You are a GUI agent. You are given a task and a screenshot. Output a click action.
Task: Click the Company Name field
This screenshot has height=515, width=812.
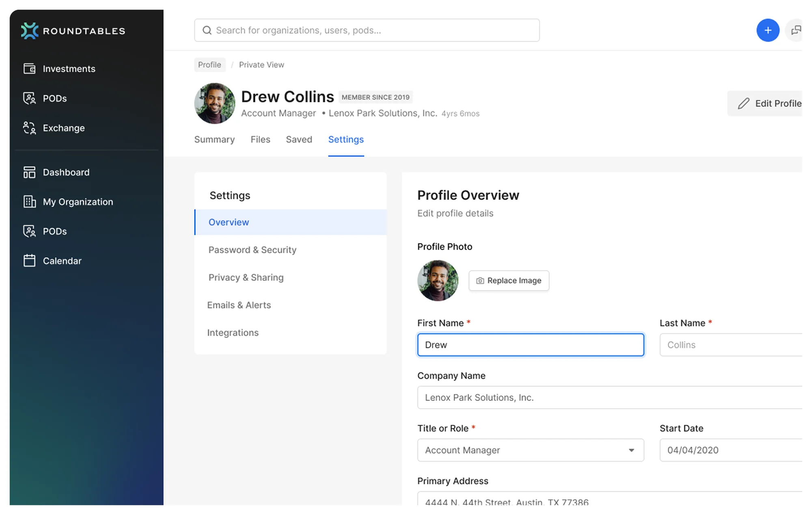tap(610, 397)
